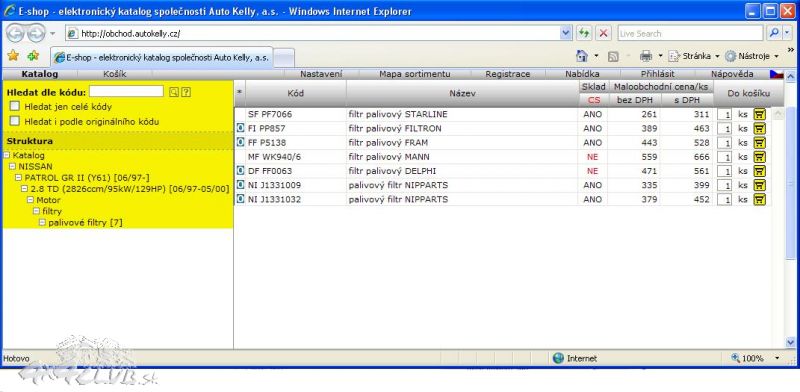Collapse the 2.8 TD engine node
Image resolution: width=800 pixels, height=392 pixels.
(x=24, y=189)
